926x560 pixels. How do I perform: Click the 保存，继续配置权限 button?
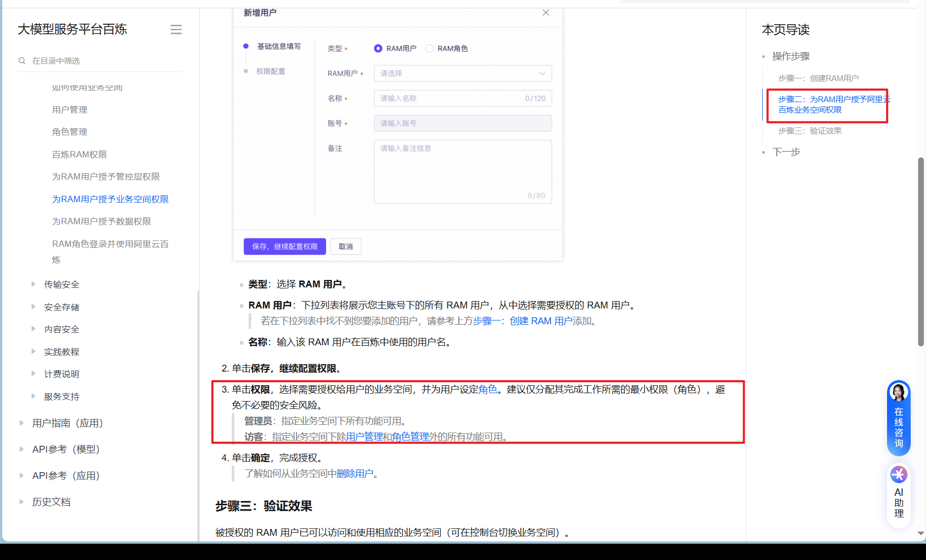coord(284,246)
